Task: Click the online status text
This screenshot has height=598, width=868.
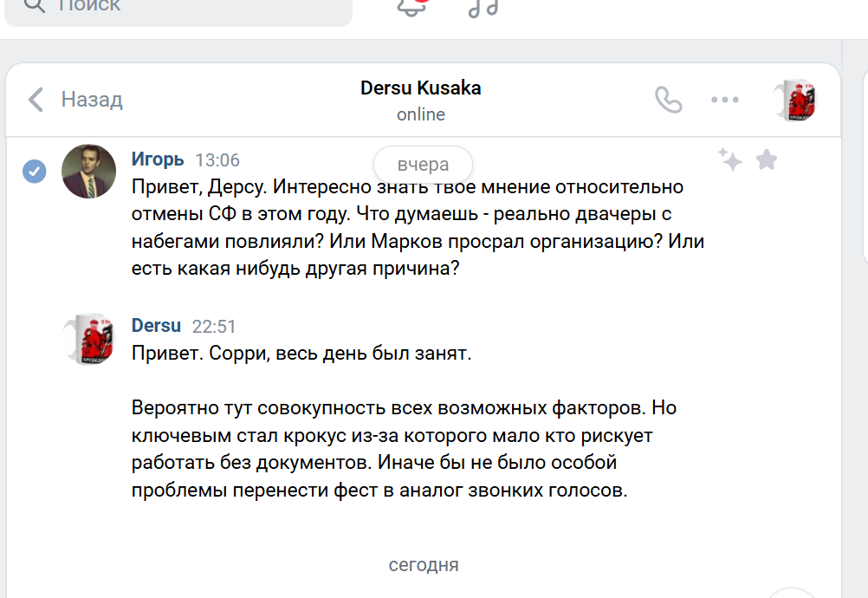Action: point(421,114)
